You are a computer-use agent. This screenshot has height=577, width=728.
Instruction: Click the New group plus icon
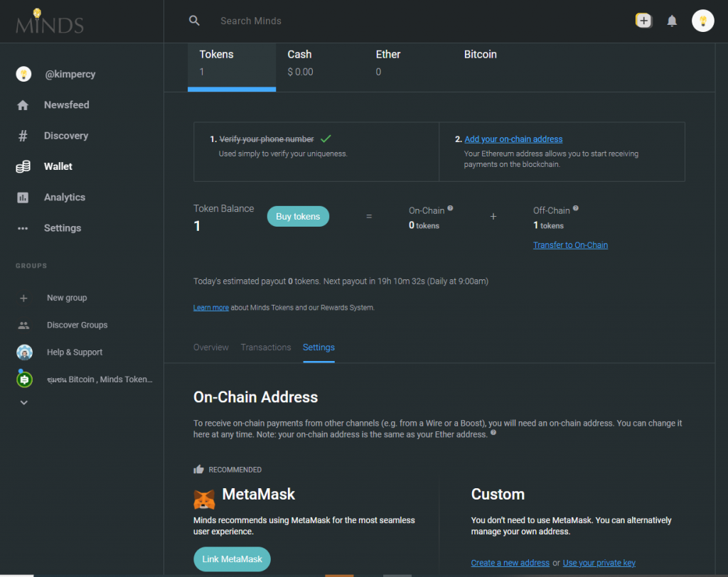pos(23,298)
